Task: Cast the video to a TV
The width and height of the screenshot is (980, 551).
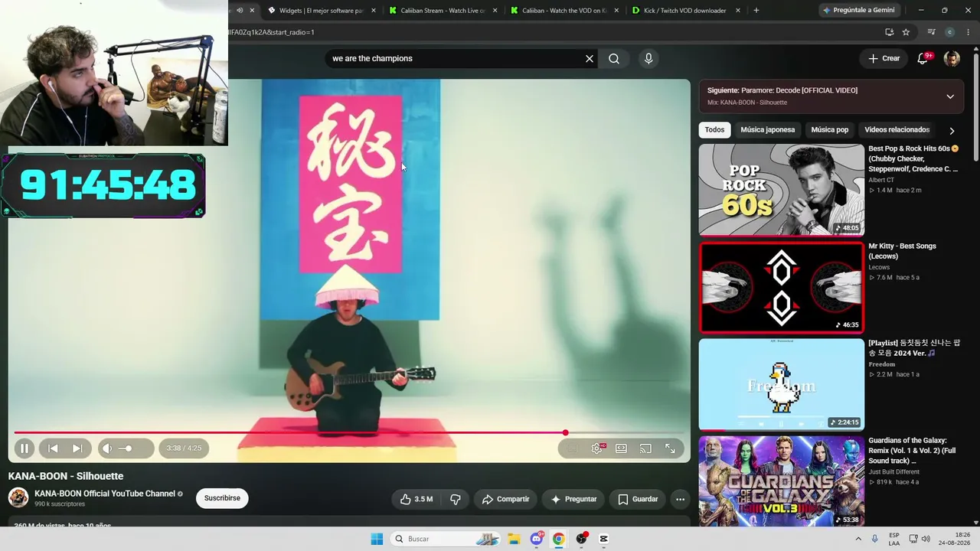Action: click(645, 448)
